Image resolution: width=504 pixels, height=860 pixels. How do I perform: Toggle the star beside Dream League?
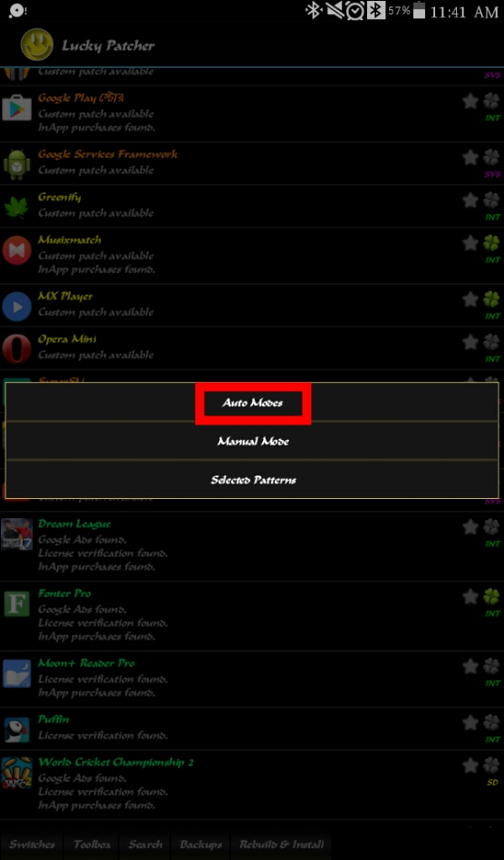[470, 527]
